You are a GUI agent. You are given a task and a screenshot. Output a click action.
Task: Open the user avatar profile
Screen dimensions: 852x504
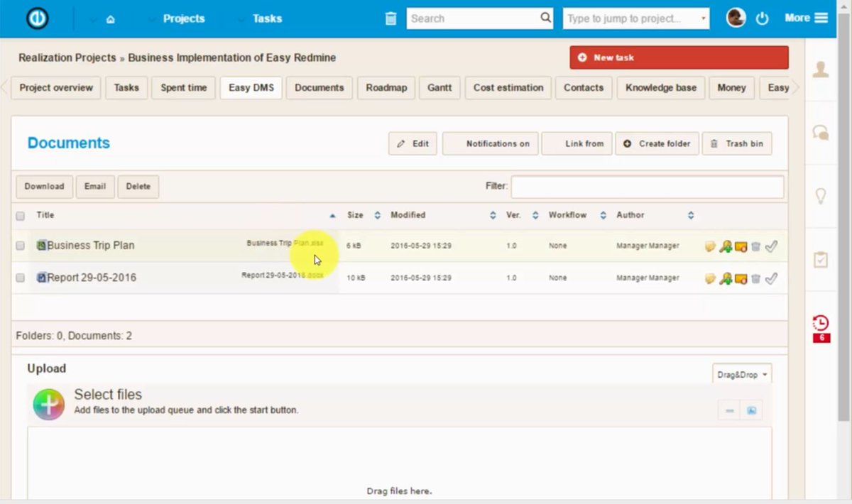click(736, 18)
